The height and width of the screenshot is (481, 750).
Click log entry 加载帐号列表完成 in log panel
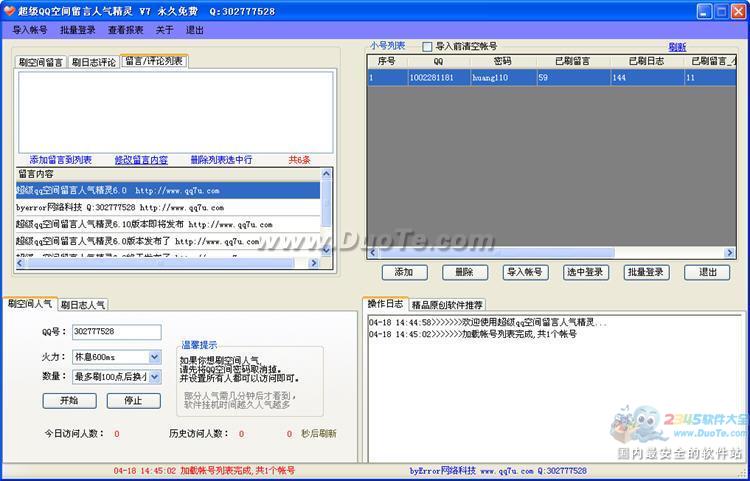pyautogui.click(x=473, y=334)
